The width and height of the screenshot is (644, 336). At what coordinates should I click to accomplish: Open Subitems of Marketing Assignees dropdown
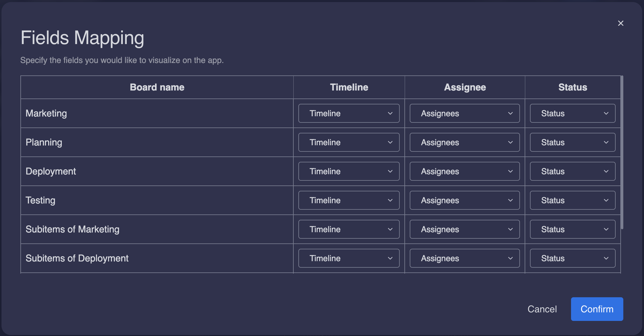(464, 229)
